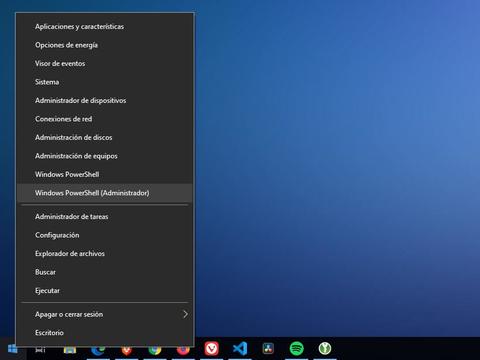The height and width of the screenshot is (360, 480).
Task: Open Visor de eventos
Action: tap(105, 63)
